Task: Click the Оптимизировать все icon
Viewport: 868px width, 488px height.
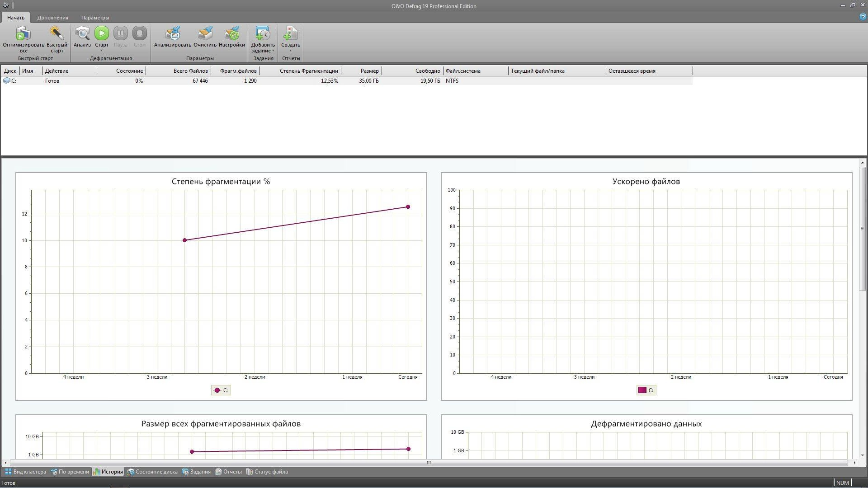Action: click(x=23, y=34)
